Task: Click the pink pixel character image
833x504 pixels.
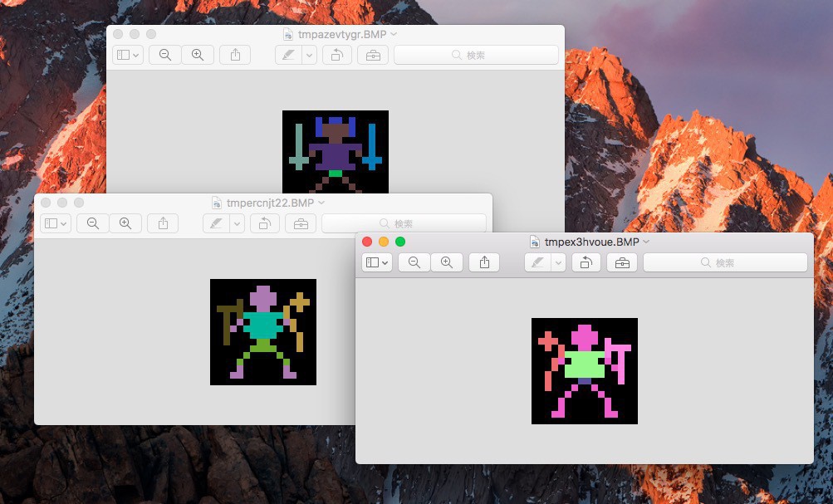Action: tap(585, 370)
